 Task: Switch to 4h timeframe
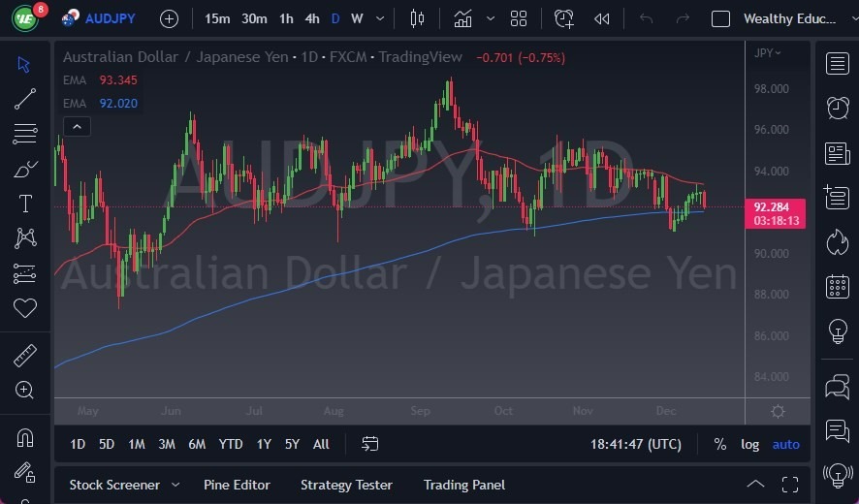click(312, 19)
